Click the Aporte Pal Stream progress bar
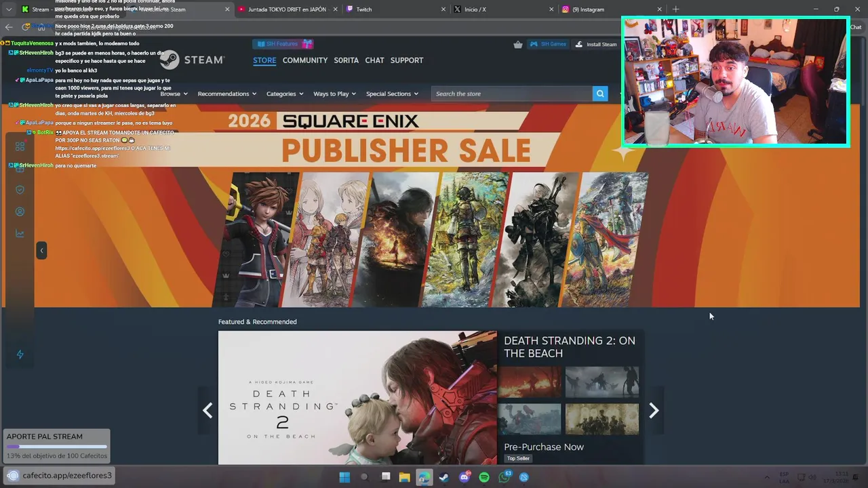The width and height of the screenshot is (868, 488). 57,447
